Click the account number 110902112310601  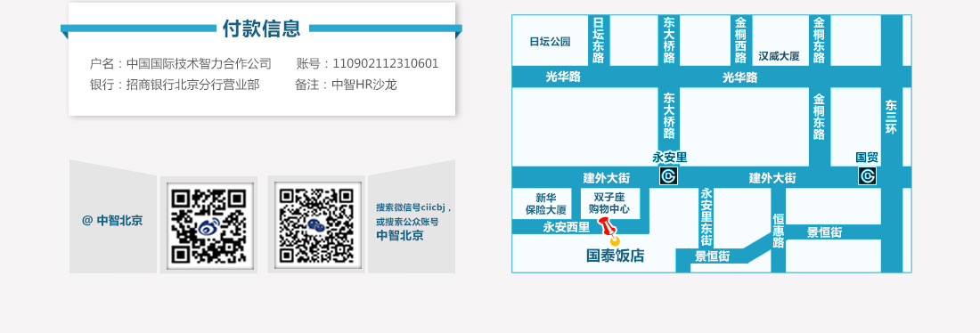click(x=386, y=64)
